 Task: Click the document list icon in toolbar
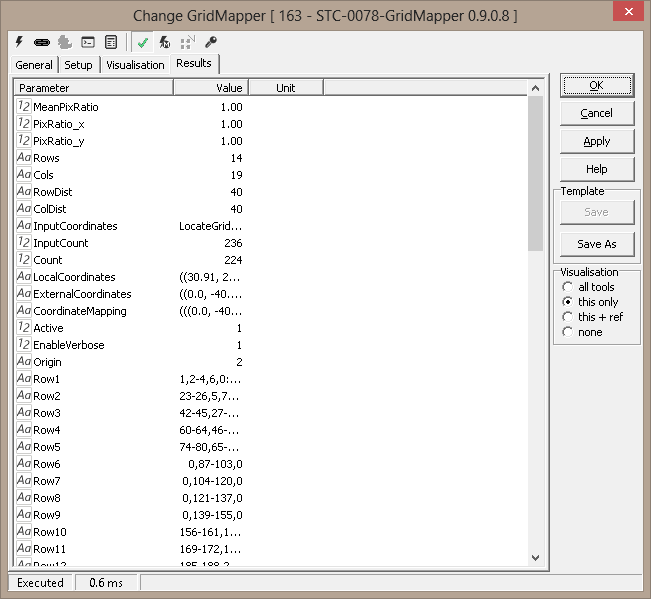pyautogui.click(x=111, y=42)
